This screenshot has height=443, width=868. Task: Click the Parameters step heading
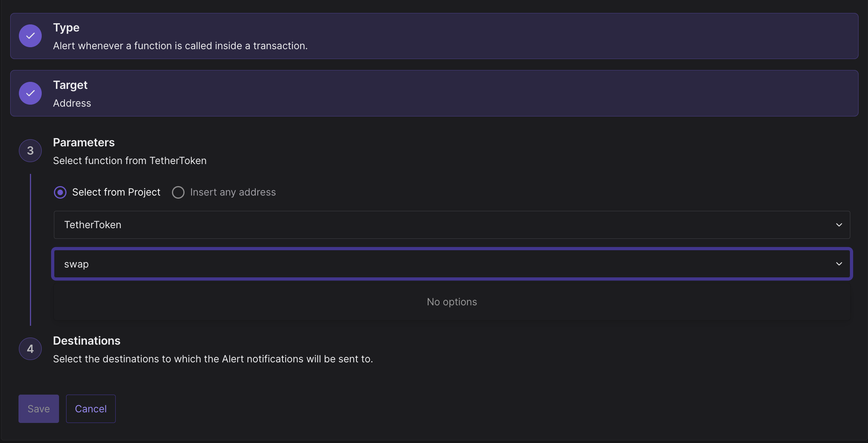[x=84, y=142]
